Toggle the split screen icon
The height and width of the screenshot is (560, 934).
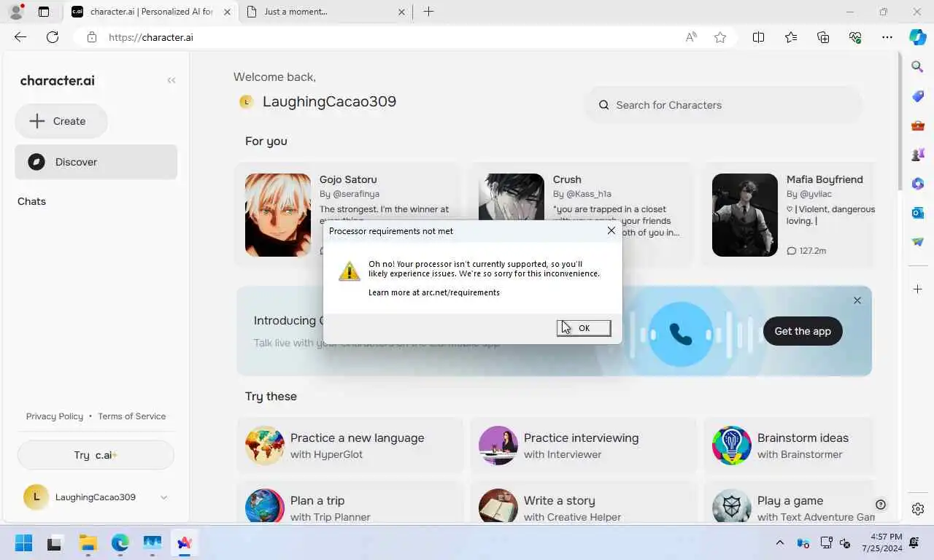(758, 37)
